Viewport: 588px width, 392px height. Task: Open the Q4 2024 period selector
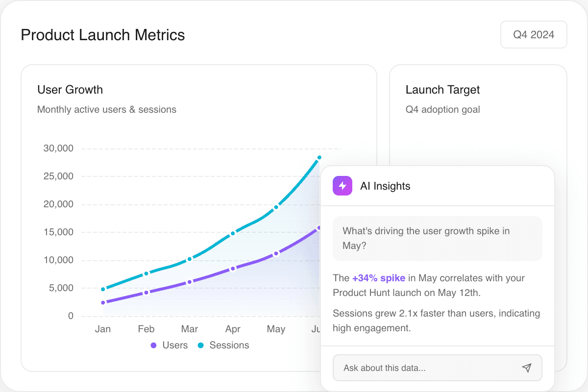click(x=533, y=35)
